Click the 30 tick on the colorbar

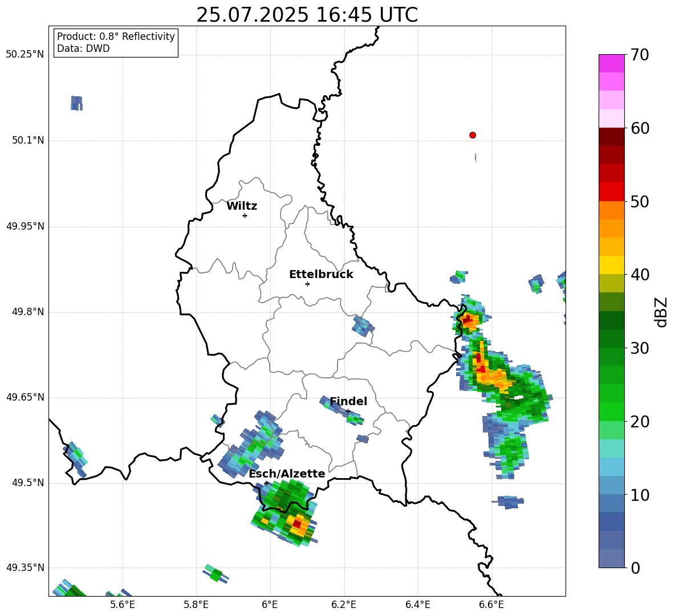(640, 348)
